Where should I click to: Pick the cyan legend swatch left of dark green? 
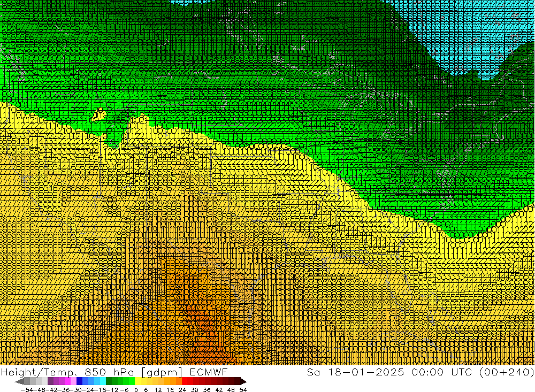pos(103,381)
